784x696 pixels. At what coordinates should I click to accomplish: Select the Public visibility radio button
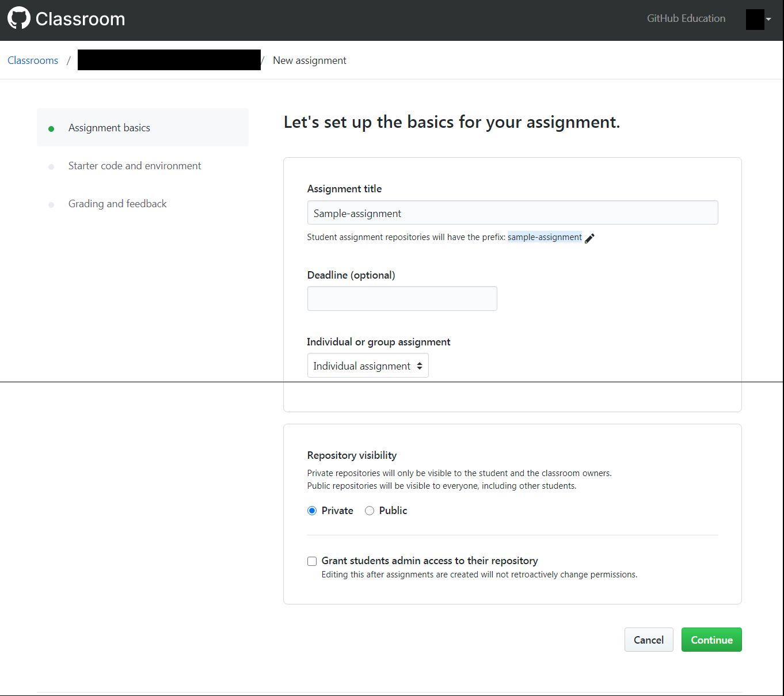click(370, 511)
